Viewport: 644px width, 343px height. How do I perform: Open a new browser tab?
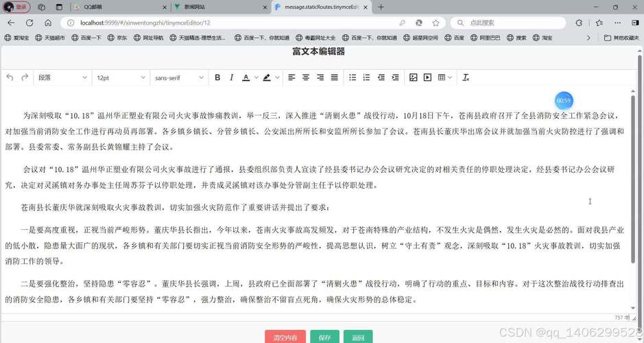381,7
